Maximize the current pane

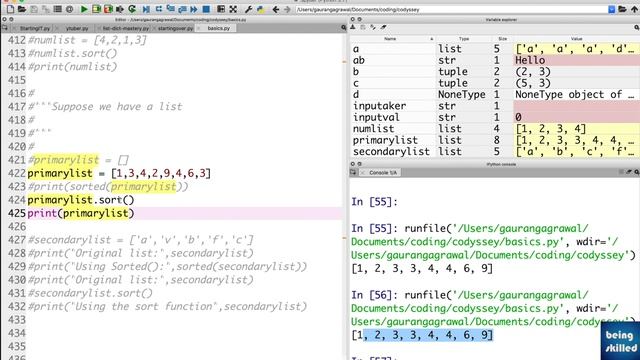[x=221, y=9]
